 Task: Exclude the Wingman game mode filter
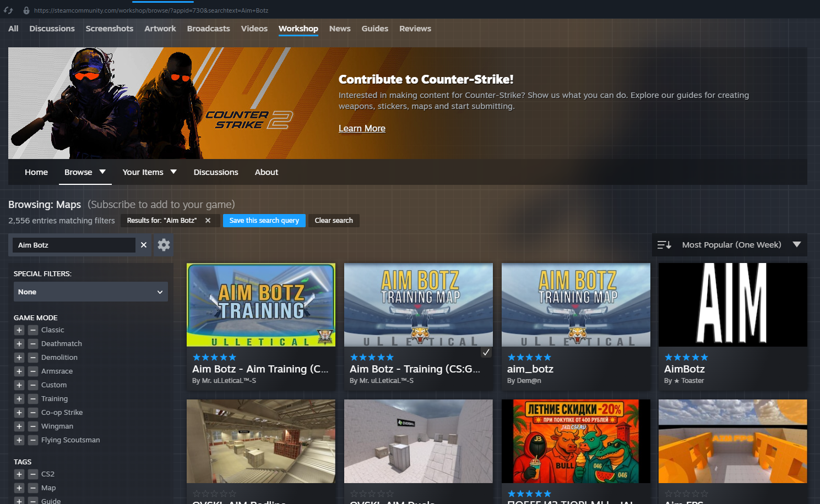[33, 426]
